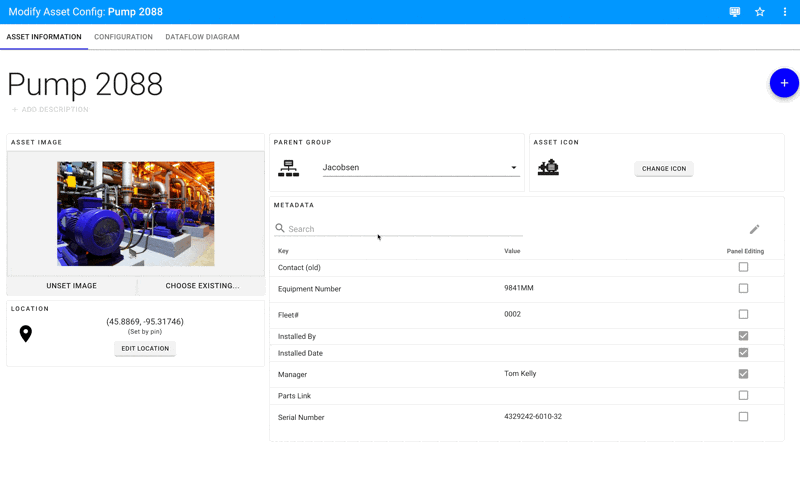800x489 pixels.
Task: Open the three-dot overflow menu
Action: [x=785, y=12]
